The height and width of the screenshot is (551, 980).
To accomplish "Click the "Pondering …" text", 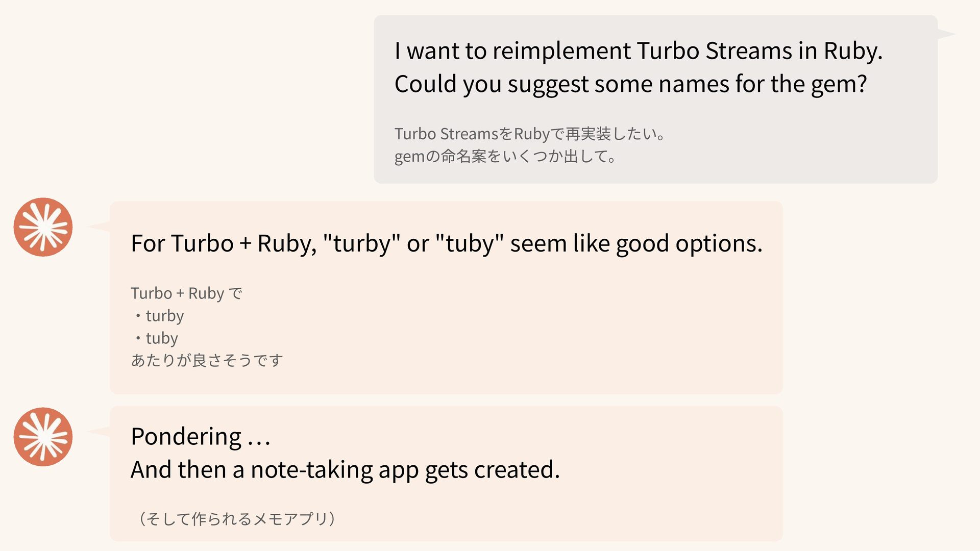I will pos(200,437).
